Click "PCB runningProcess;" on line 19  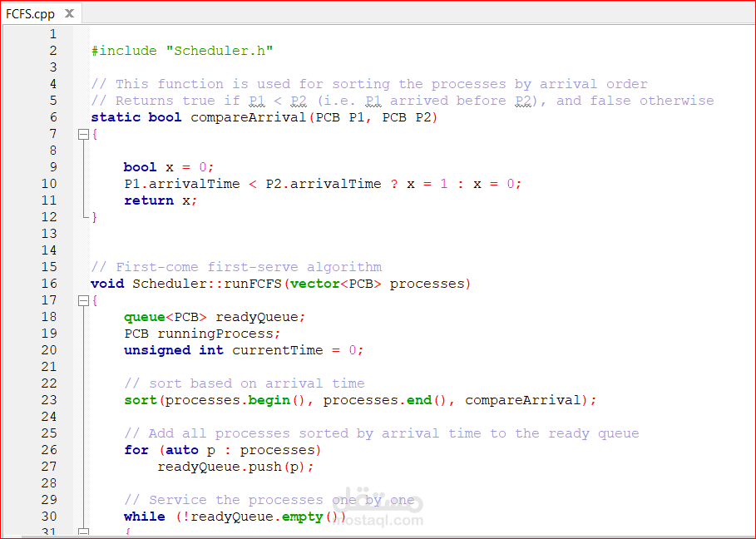(x=202, y=334)
